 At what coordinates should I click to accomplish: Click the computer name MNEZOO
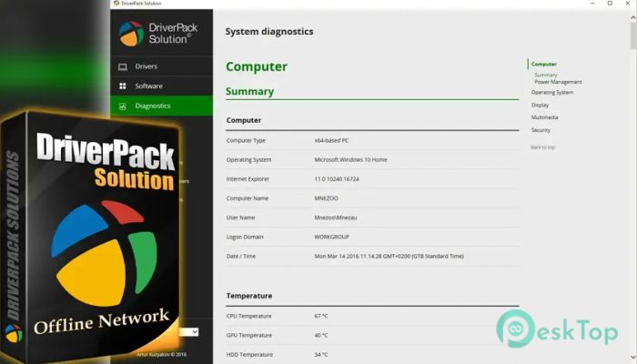[326, 198]
